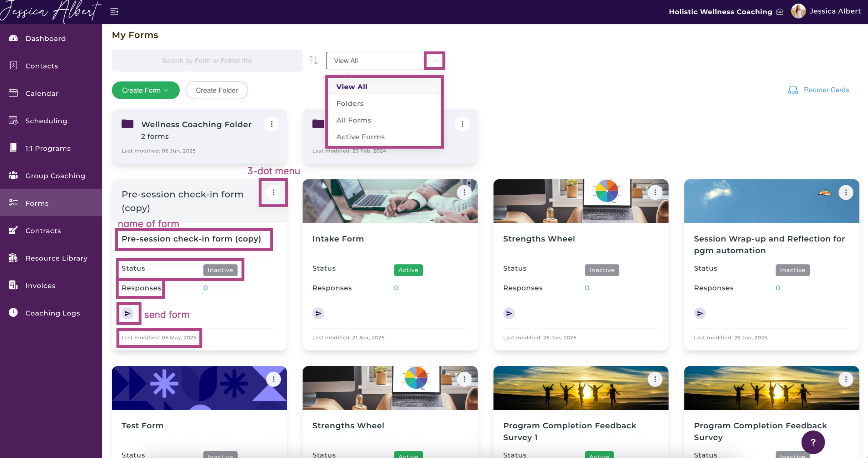
Task: Open Program Completion Feedback Survey 1 title
Action: pyautogui.click(x=569, y=431)
